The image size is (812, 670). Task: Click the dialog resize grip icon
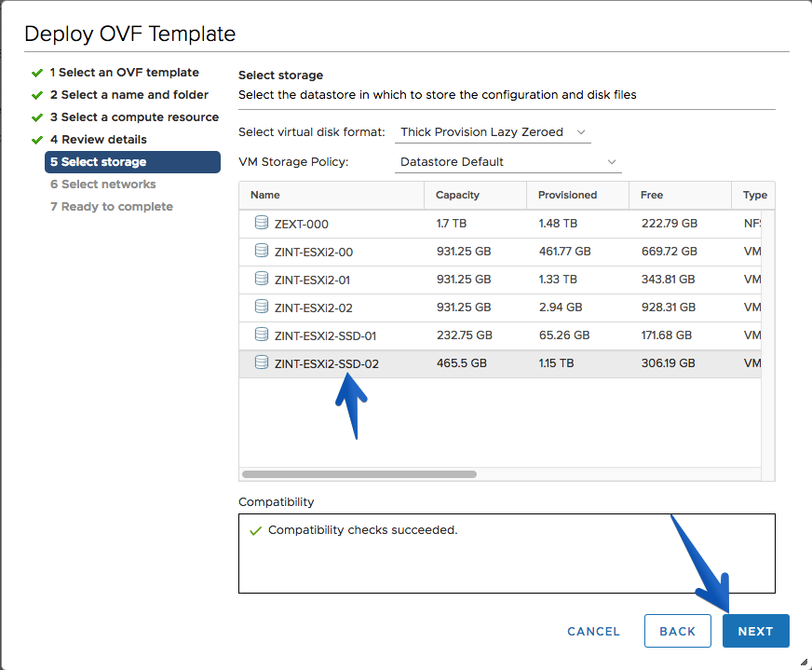(x=804, y=662)
